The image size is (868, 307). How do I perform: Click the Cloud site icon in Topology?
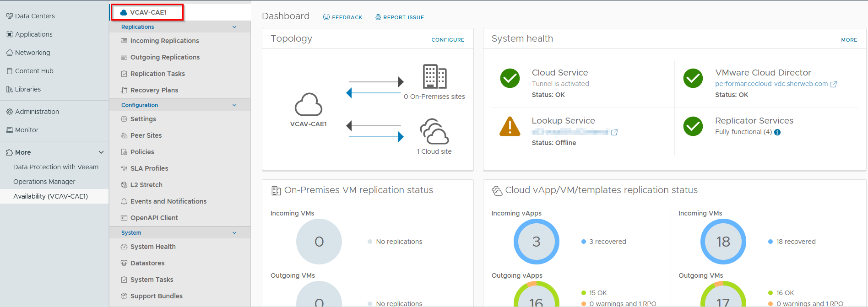434,132
